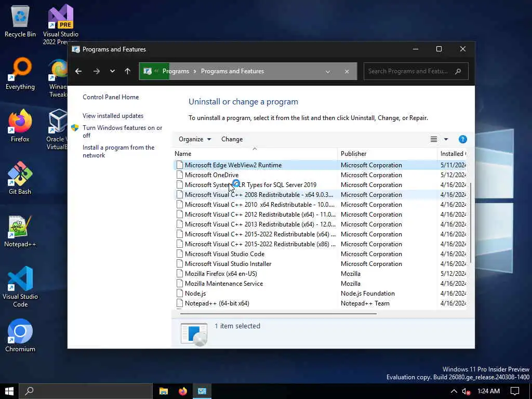Sort the list by Name column header
This screenshot has height=399, width=532.
(255, 154)
